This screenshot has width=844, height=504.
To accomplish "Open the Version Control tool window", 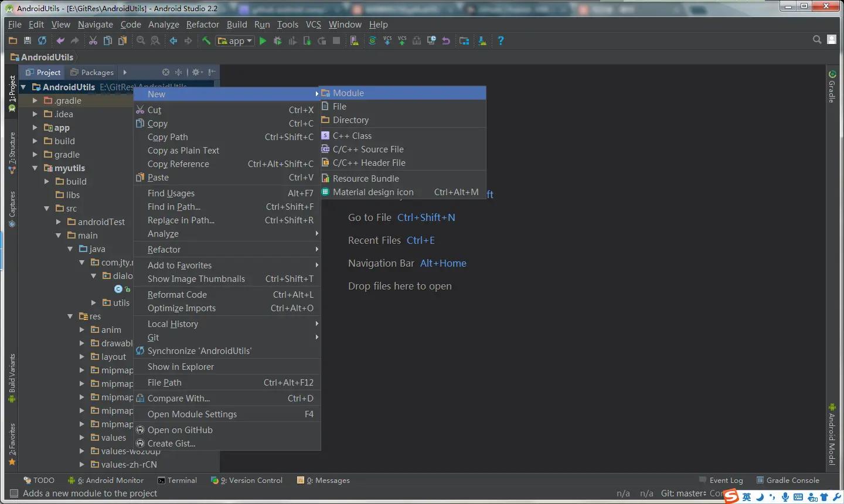I will point(247,480).
